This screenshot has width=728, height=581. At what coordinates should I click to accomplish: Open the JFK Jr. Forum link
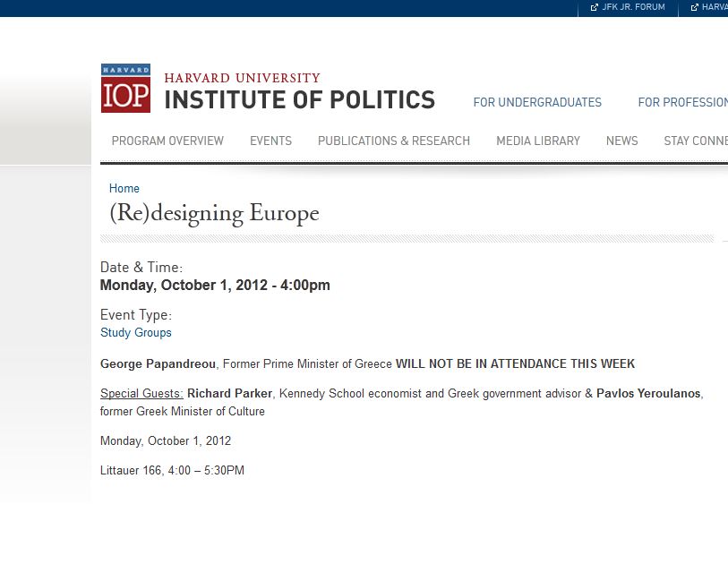coord(634,7)
